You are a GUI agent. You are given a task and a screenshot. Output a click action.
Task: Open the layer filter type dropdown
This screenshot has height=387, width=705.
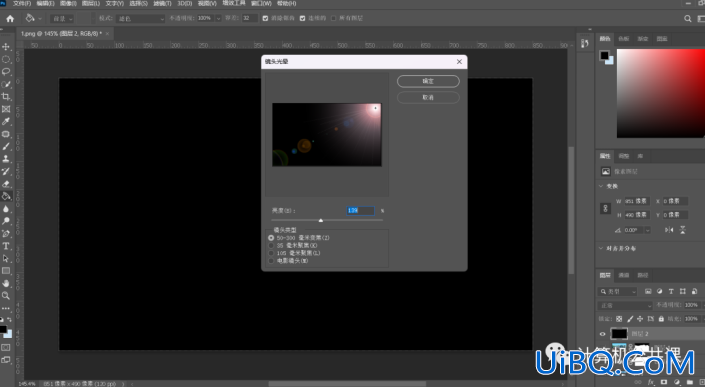click(x=618, y=292)
